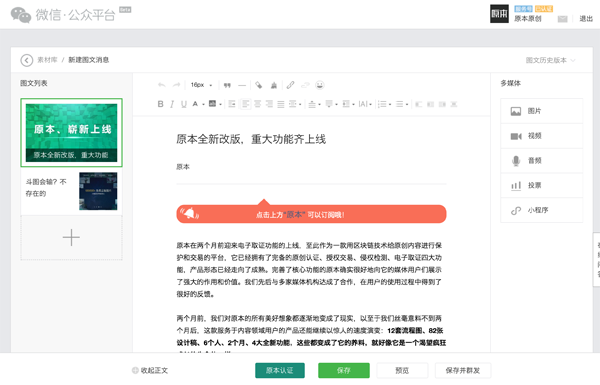
Task: Click the red subscribe banner in the article
Action: coord(311,214)
